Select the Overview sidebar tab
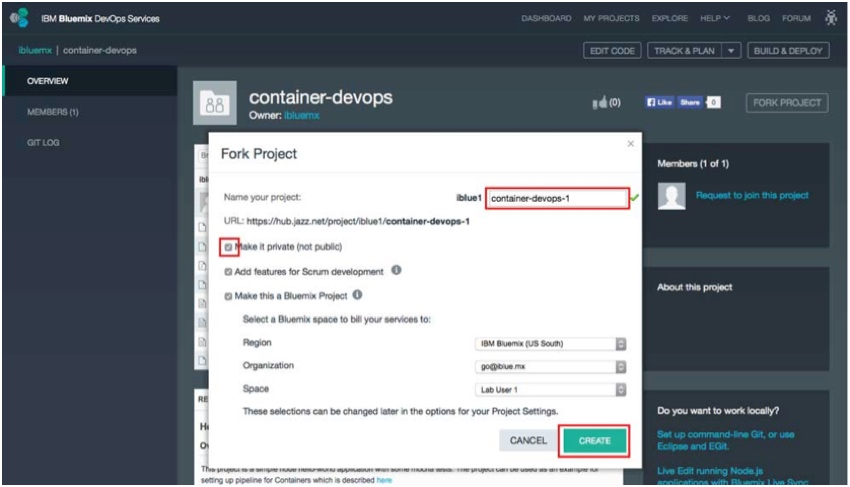Viewport: 850px width, 487px height. (90, 81)
